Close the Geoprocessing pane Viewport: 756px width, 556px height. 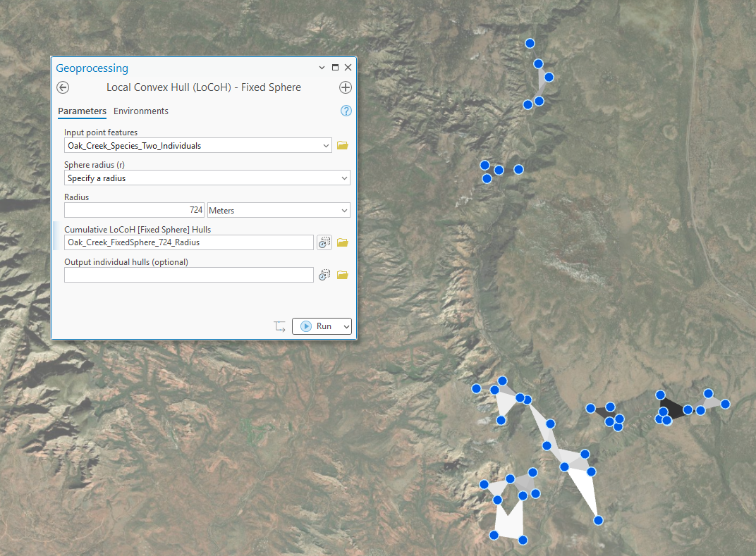click(348, 68)
